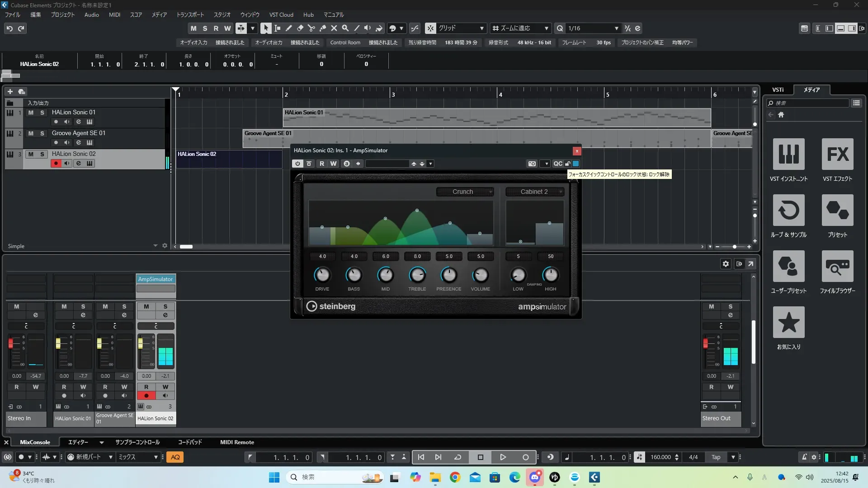Open the Transport menu
Screen dimensions: 868x488
point(190,14)
